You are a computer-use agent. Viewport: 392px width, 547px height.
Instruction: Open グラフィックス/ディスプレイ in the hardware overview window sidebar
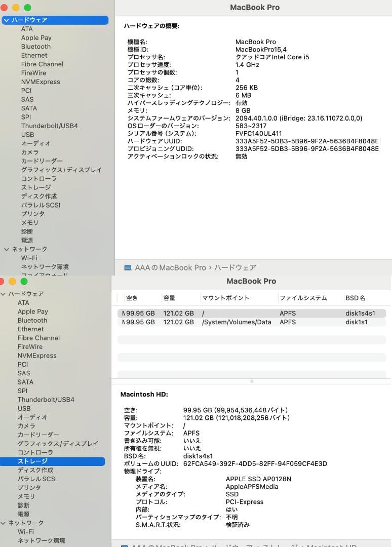tap(61, 170)
